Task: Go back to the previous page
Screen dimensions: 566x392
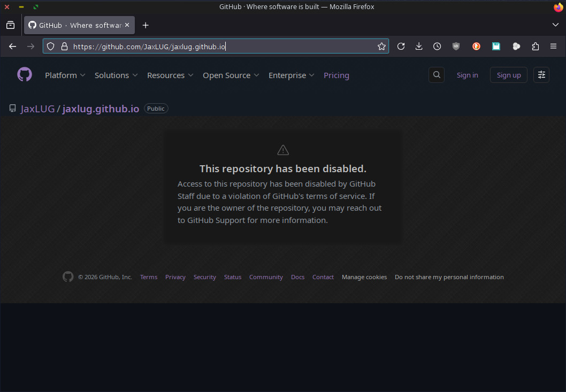Action: [x=13, y=46]
